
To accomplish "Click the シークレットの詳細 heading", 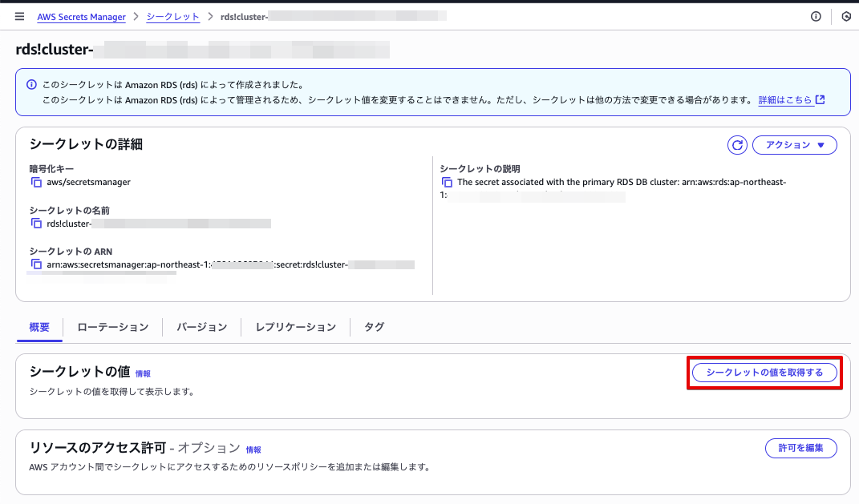I will coord(86,144).
